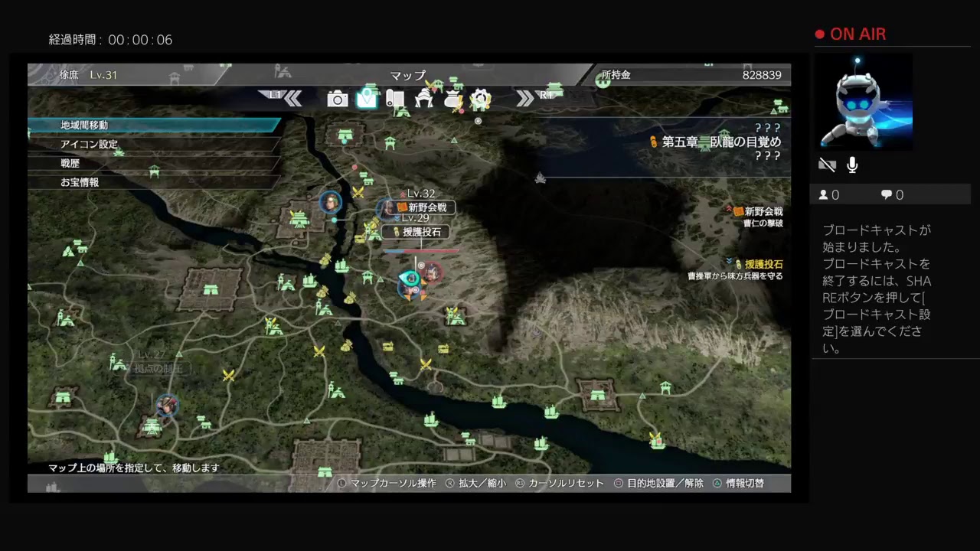Open the item pouch icon

[452, 99]
